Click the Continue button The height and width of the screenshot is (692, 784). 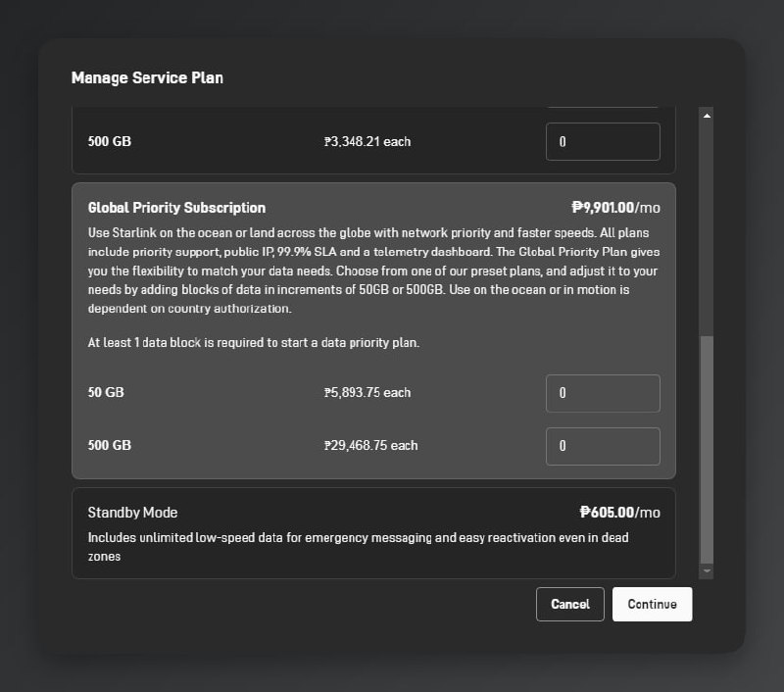pos(652,604)
